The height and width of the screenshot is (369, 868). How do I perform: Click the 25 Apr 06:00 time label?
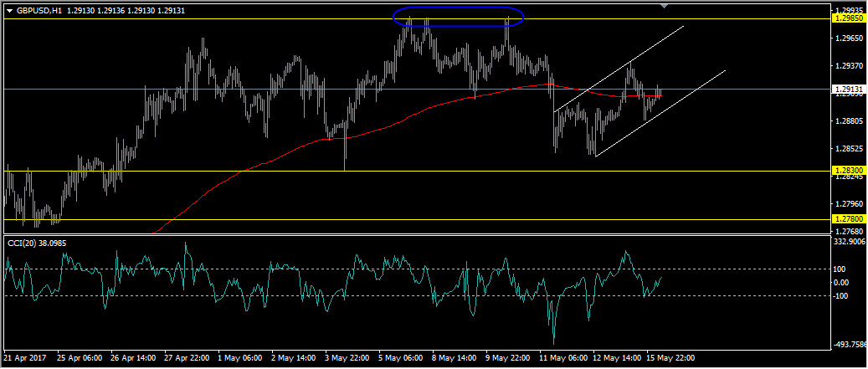pos(78,358)
